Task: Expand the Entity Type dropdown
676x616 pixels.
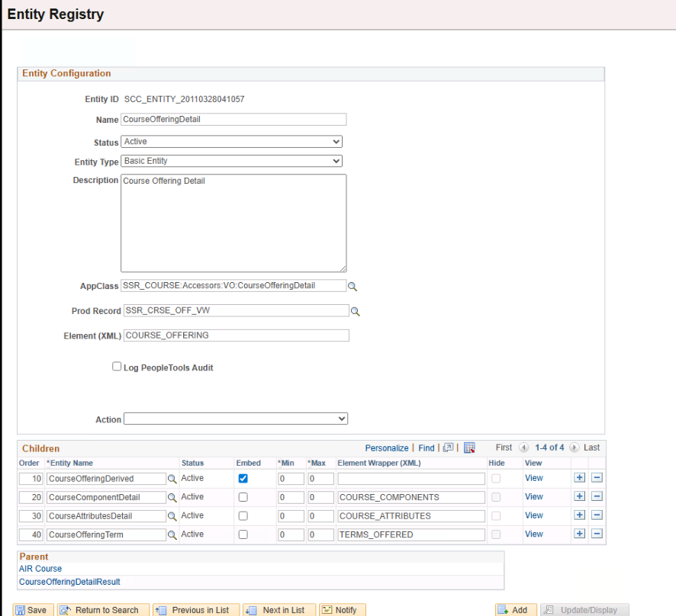Action: tap(231, 162)
